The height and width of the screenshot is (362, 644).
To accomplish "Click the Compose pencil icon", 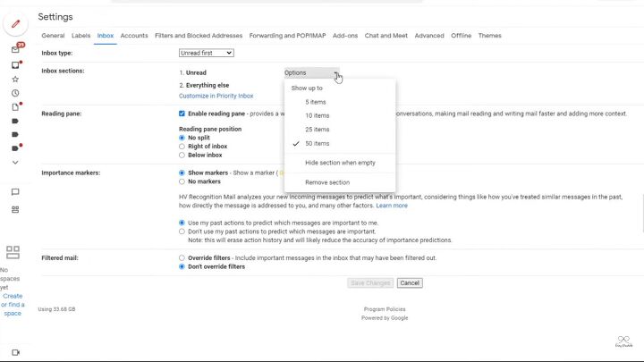I will coord(15,24).
